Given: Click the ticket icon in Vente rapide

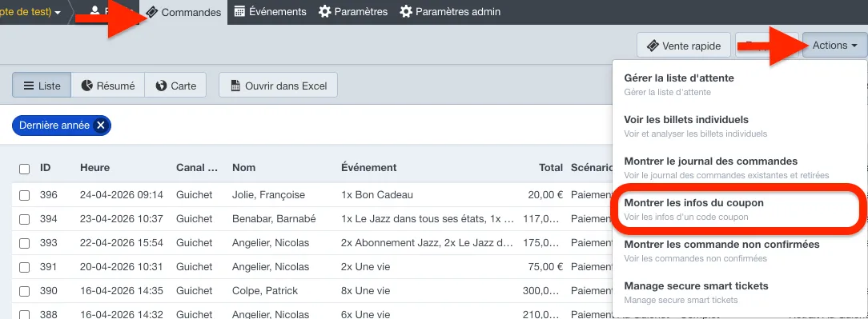Looking at the screenshot, I should 653,46.
